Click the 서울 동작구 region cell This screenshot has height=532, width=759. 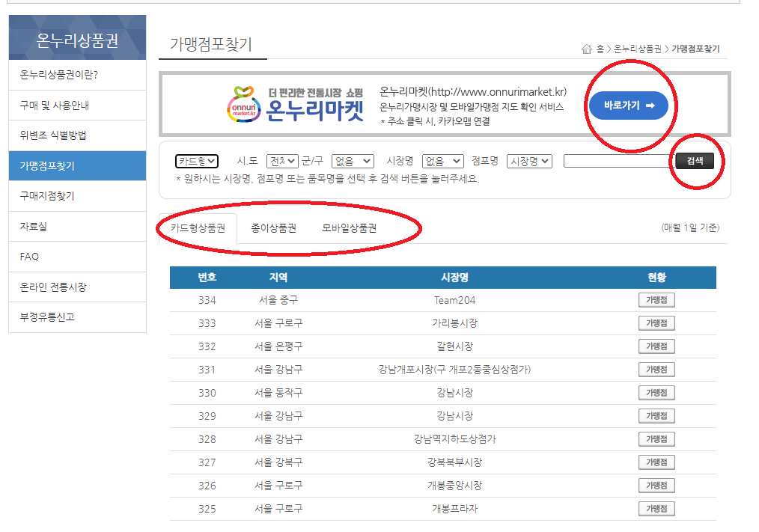coord(278,393)
